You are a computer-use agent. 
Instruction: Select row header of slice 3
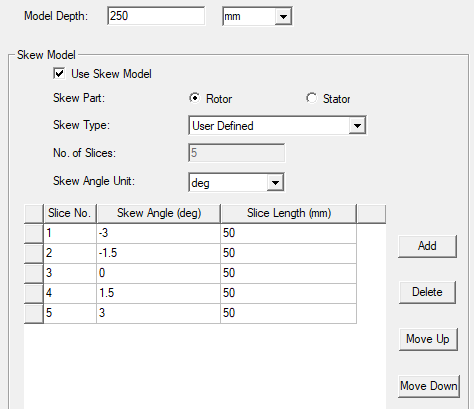click(34, 273)
